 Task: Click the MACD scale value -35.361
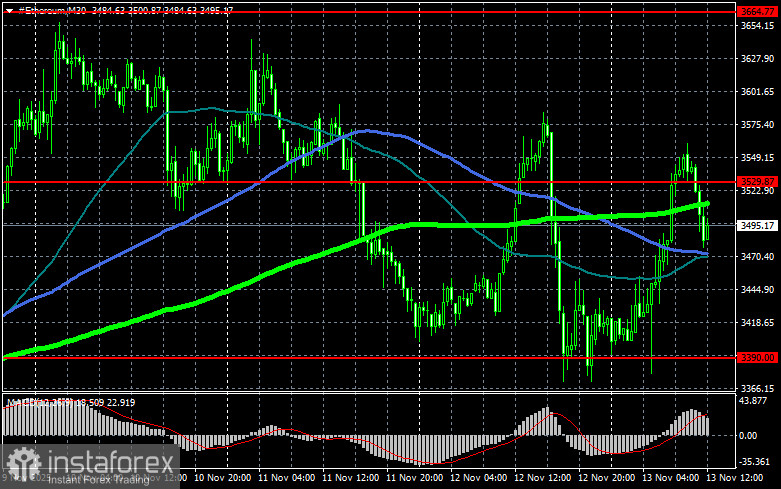tap(754, 462)
